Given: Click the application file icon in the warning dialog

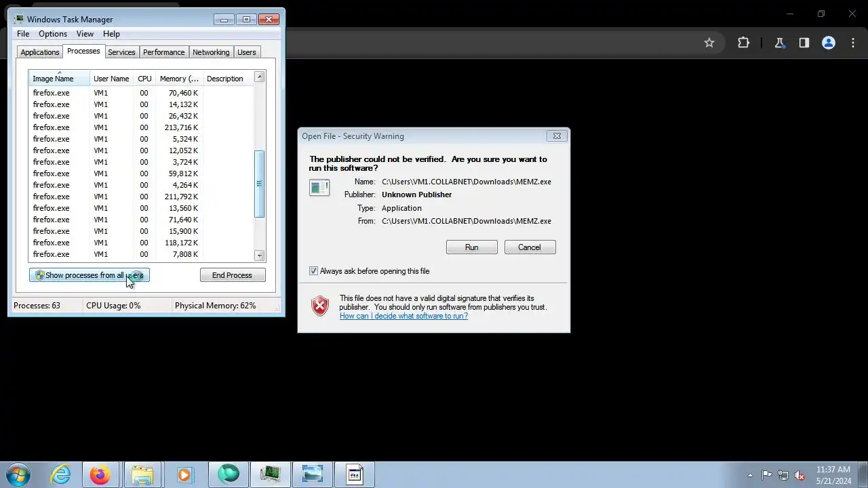Looking at the screenshot, I should [319, 187].
